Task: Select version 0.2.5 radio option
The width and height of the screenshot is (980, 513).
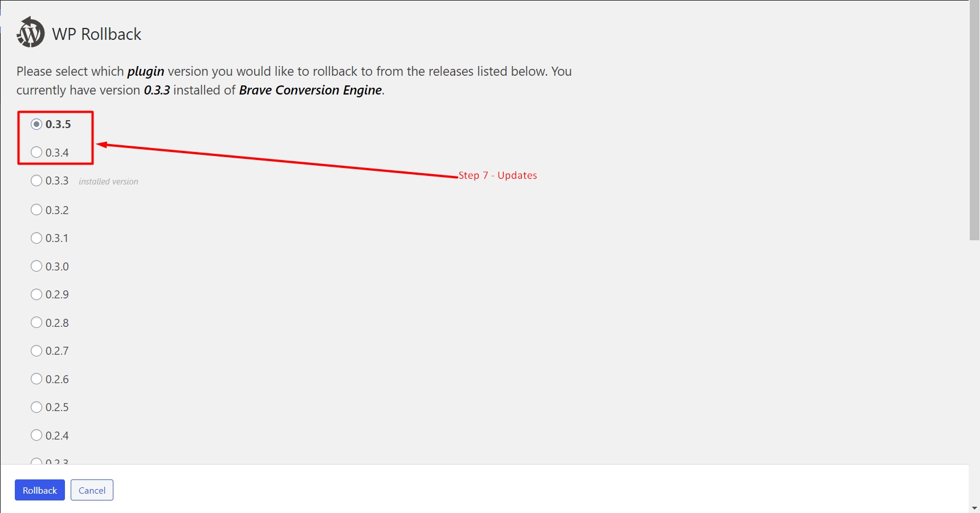Action: click(36, 407)
